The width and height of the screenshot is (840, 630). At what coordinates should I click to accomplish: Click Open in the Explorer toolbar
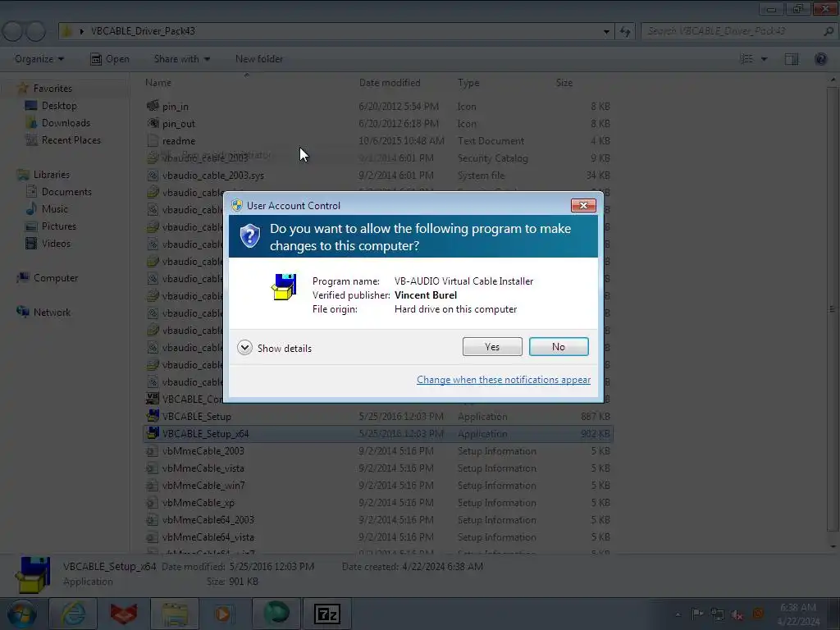click(110, 59)
